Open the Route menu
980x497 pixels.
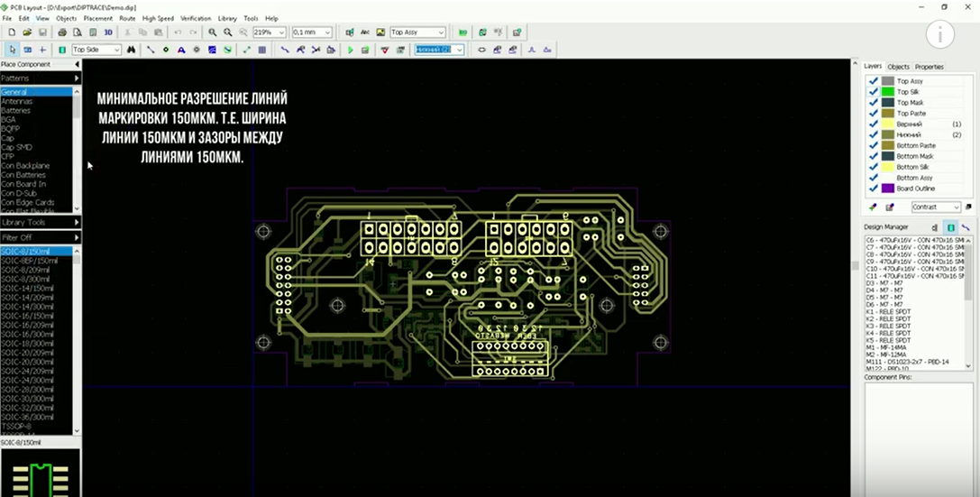point(127,19)
